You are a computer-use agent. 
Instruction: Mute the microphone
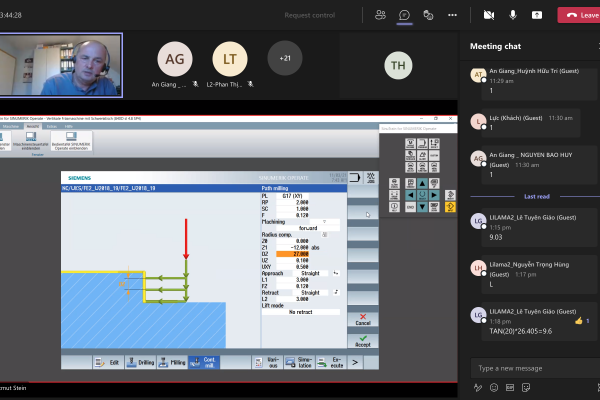[x=513, y=15]
